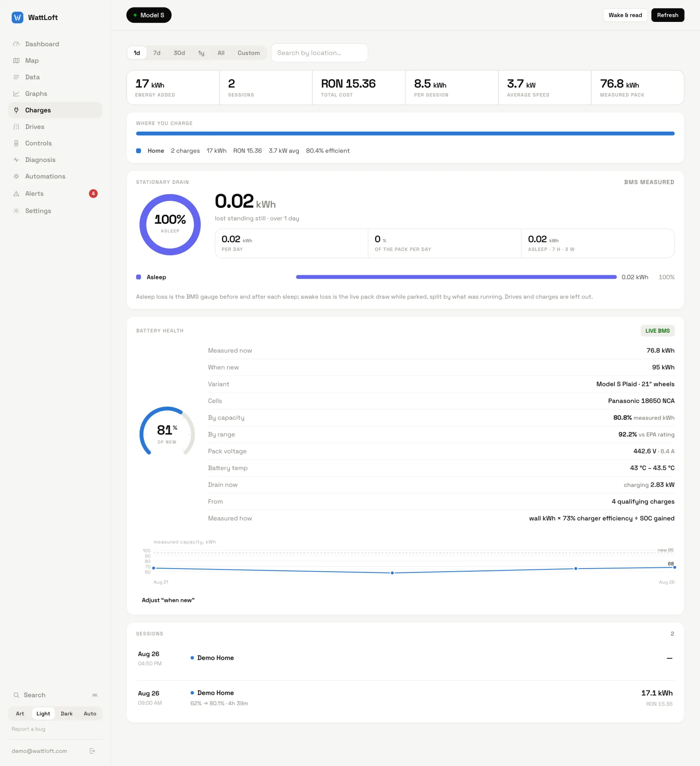This screenshot has width=700, height=766.
Task: Open the Data list icon
Action: coord(16,77)
